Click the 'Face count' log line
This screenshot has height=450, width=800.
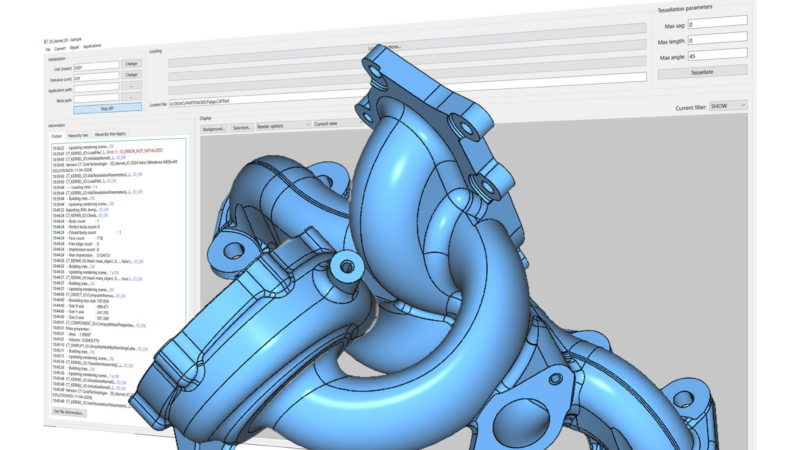coord(78,238)
